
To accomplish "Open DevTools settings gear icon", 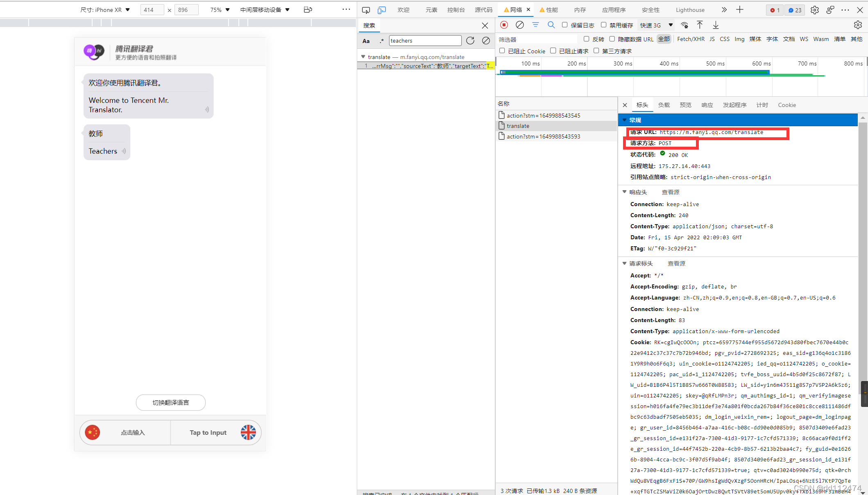I will click(x=815, y=10).
